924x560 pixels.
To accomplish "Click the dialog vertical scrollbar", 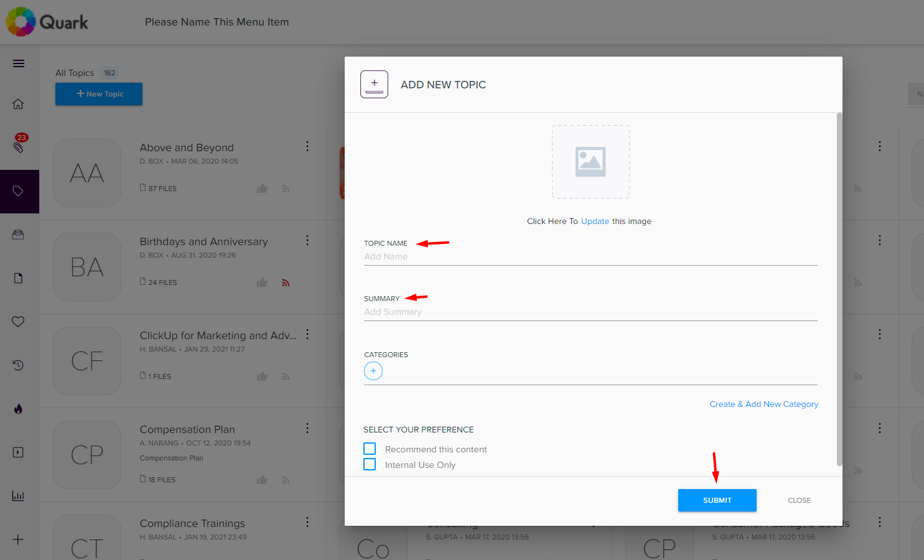I will pyautogui.click(x=839, y=289).
